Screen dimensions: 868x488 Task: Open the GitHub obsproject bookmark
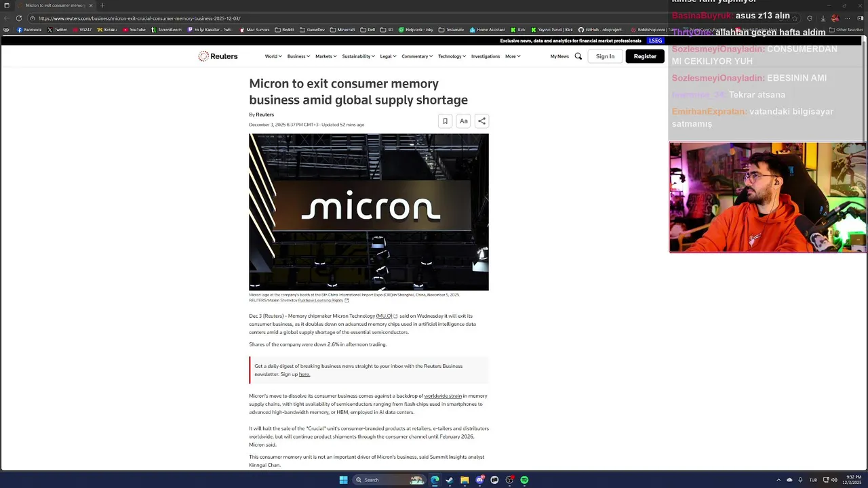point(601,30)
